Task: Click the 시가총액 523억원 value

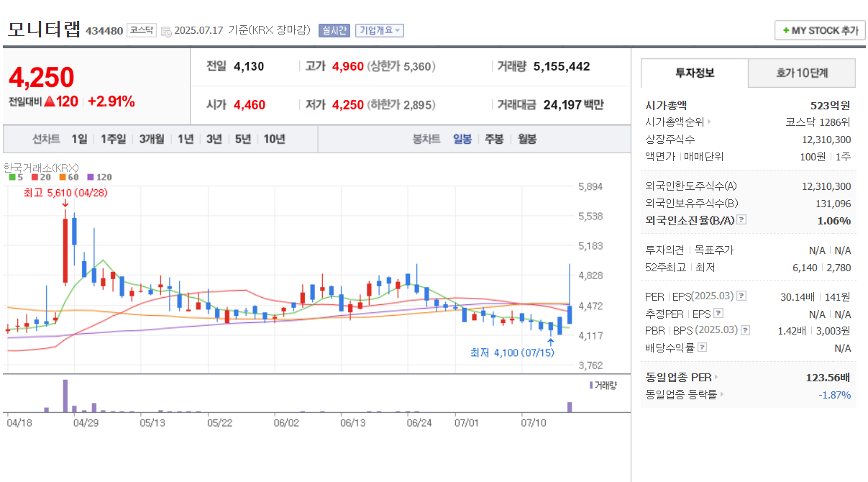Action: (830, 105)
